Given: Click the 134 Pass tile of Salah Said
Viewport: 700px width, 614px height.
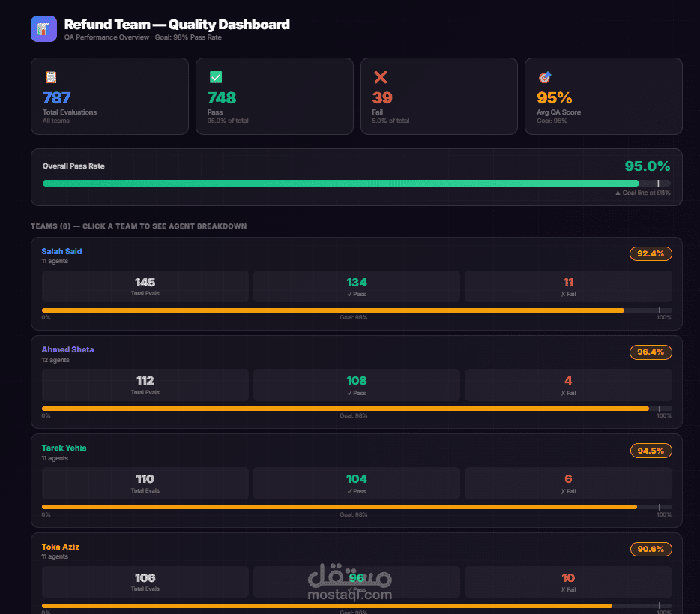Looking at the screenshot, I should pos(356,286).
